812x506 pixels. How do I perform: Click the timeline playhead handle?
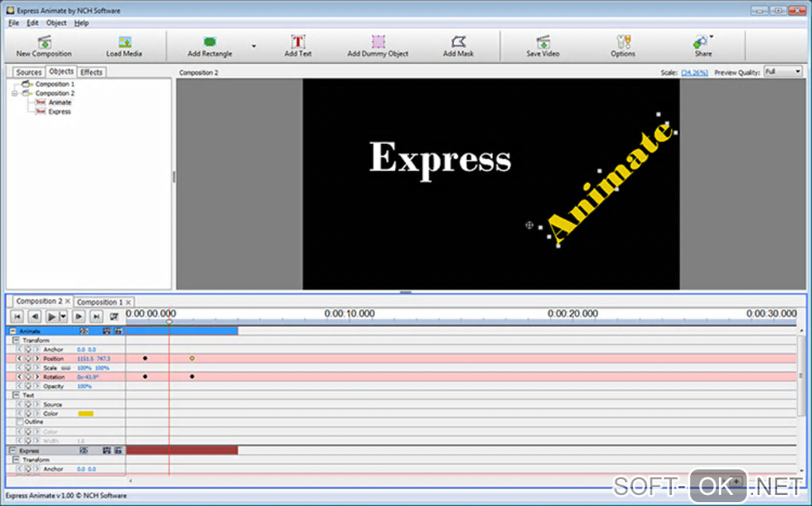(x=169, y=321)
